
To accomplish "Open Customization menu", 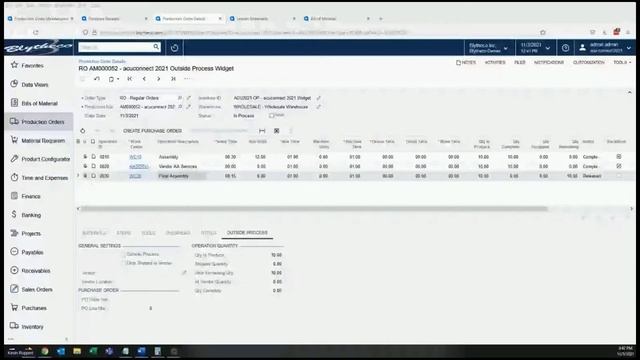I will (x=589, y=62).
